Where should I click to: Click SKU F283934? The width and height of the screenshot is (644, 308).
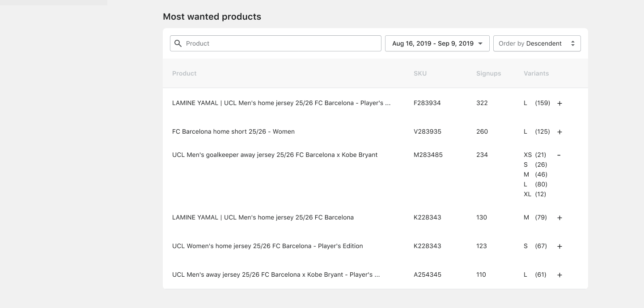[x=427, y=103]
